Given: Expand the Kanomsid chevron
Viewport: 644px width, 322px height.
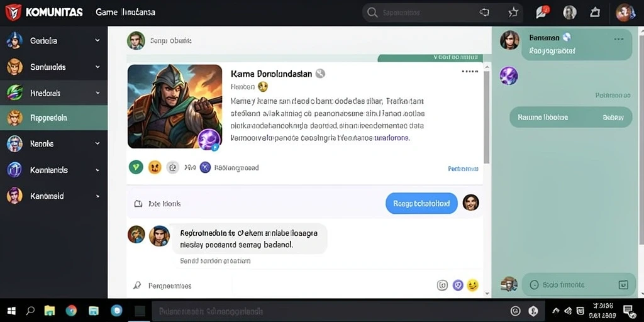Looking at the screenshot, I should [x=97, y=196].
